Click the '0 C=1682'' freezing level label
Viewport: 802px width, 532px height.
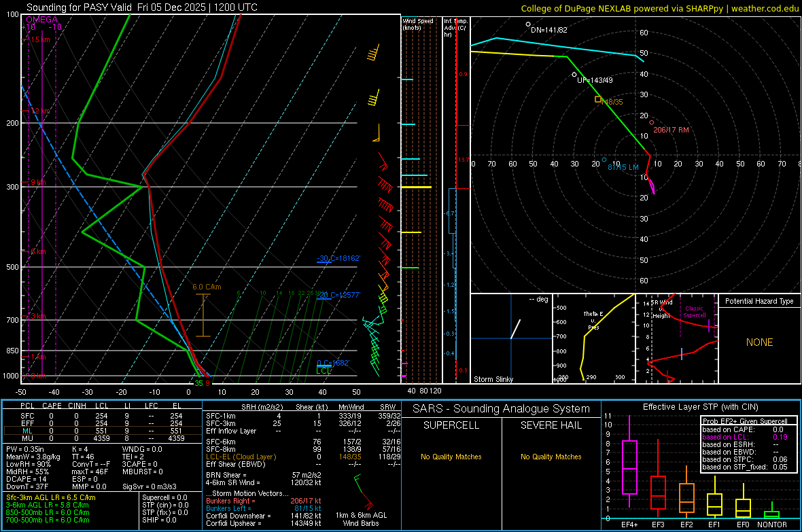(x=333, y=363)
